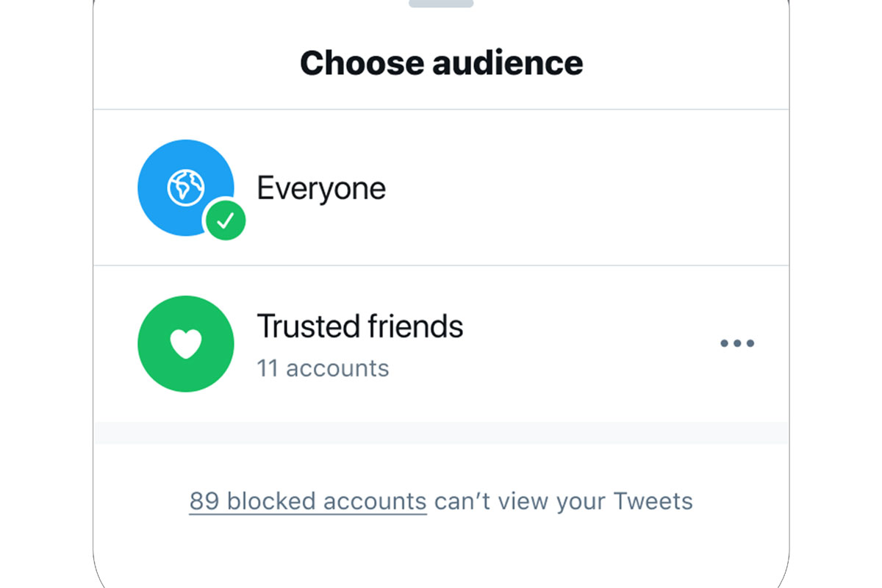Tap the gray drag handle at sheet top
This screenshot has width=882, height=588.
pos(441,3)
